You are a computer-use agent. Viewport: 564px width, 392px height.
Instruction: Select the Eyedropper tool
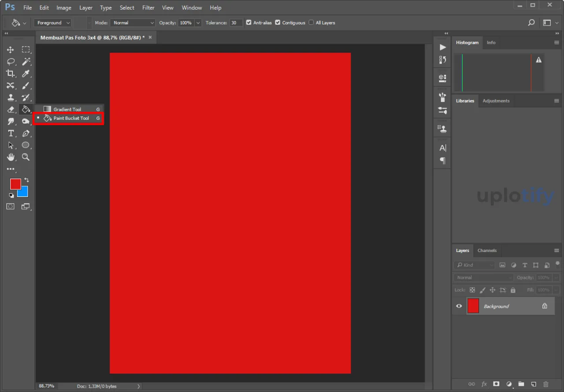coord(26,74)
